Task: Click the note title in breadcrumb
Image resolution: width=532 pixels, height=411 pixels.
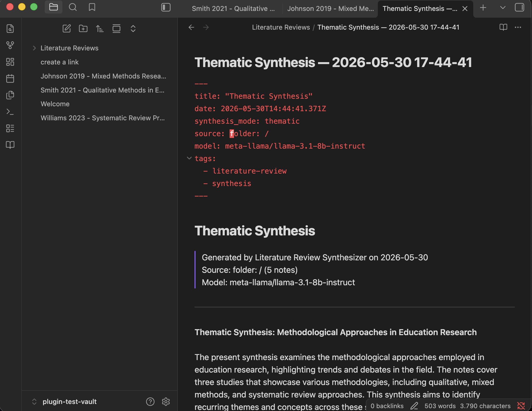Action: pos(388,27)
